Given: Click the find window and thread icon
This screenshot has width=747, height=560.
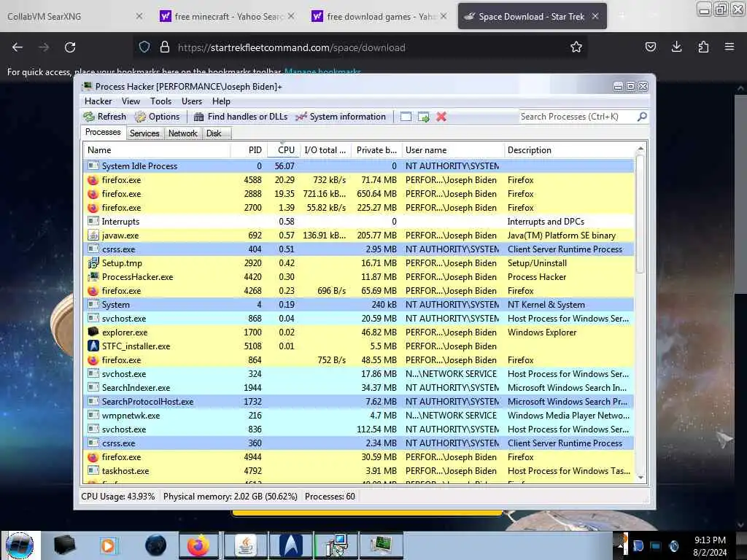Looking at the screenshot, I should [x=424, y=117].
